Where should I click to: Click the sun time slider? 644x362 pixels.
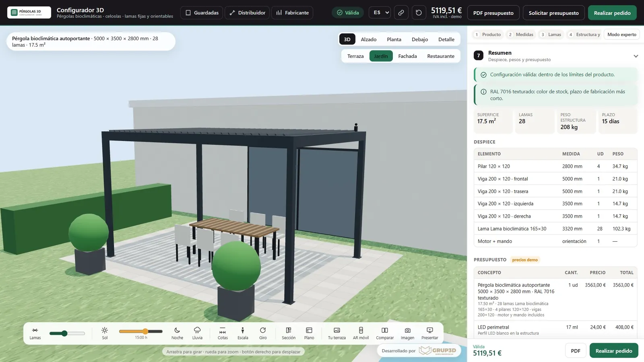(140, 331)
